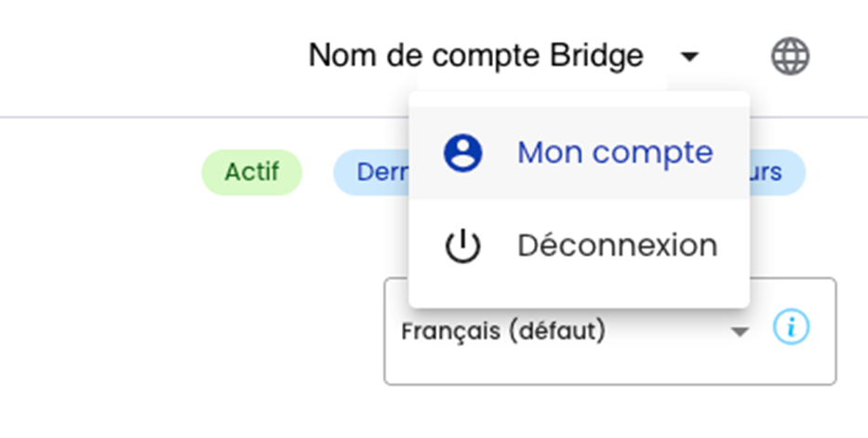The image size is (868, 438).
Task: Click the person icon beside Mon compte
Action: pos(462,153)
